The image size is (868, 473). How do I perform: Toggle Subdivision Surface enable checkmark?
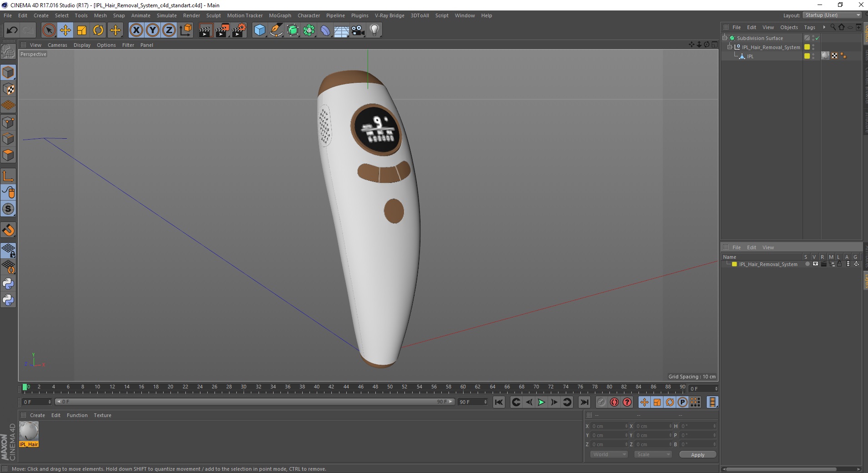818,38
